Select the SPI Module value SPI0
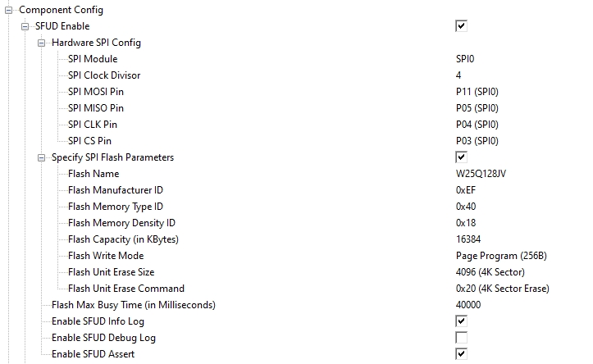This screenshot has width=593, height=364. (465, 59)
